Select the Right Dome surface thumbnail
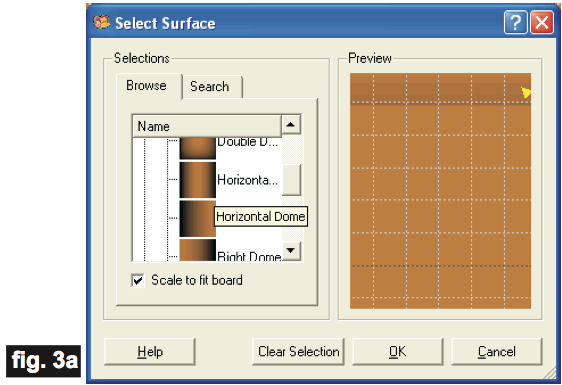 (197, 250)
